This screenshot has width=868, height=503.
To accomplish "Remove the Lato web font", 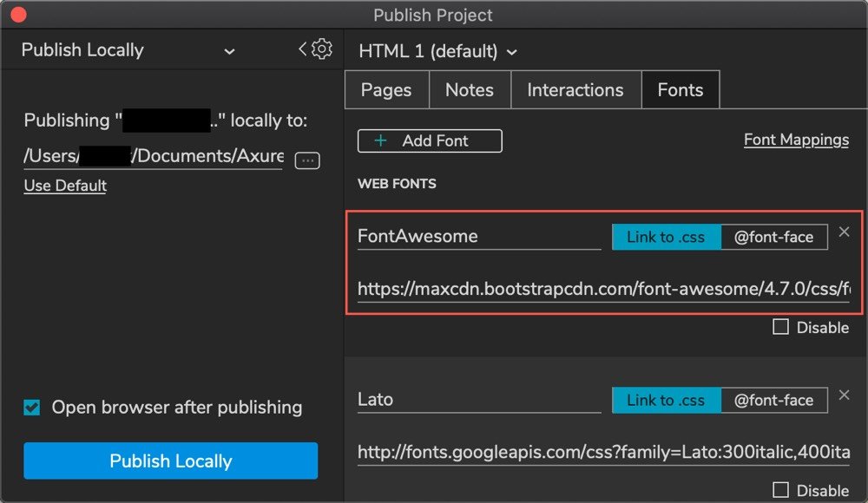I will pyautogui.click(x=844, y=395).
